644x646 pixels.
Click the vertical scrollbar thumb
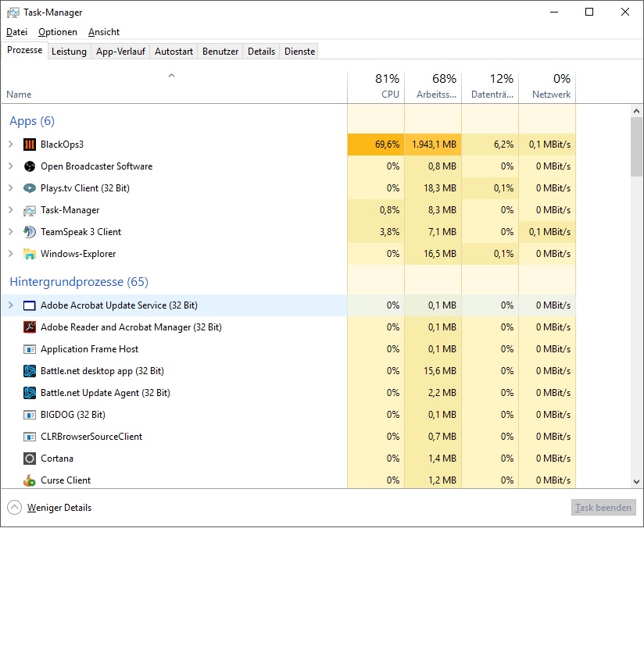point(636,147)
